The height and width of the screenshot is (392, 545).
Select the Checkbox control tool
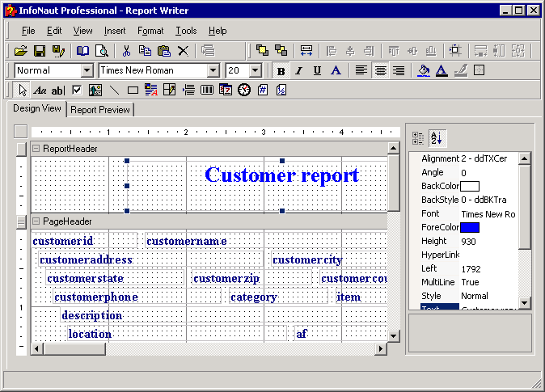77,91
